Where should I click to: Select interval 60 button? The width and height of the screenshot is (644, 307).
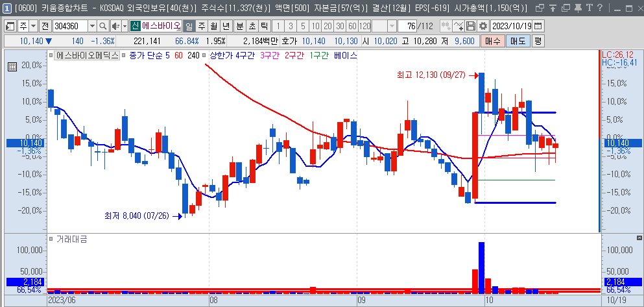pos(352,27)
